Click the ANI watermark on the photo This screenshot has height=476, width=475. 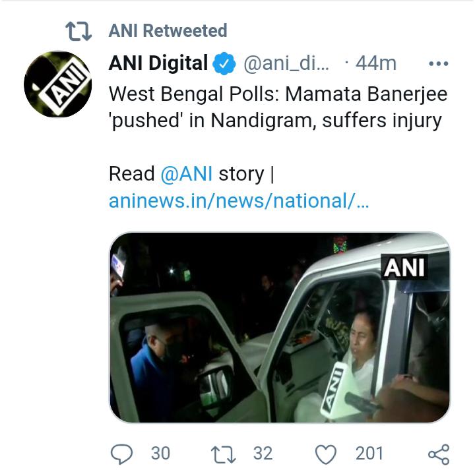point(404,268)
